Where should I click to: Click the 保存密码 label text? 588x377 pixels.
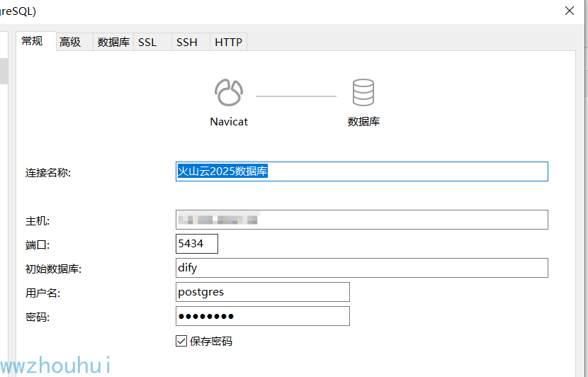pos(211,342)
